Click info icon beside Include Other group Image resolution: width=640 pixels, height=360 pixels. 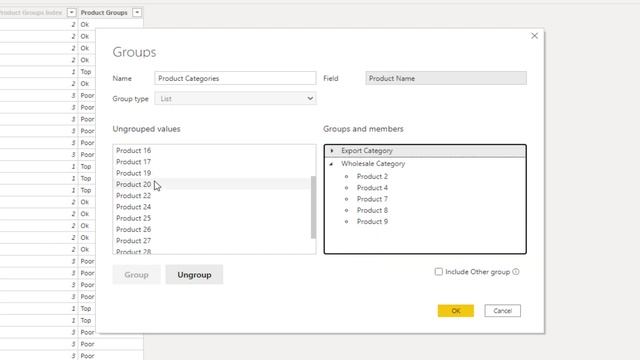point(516,271)
